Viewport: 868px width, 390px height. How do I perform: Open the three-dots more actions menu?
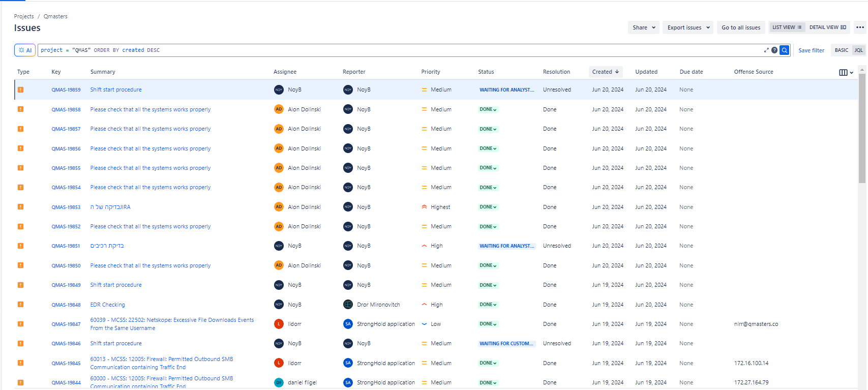(x=860, y=27)
